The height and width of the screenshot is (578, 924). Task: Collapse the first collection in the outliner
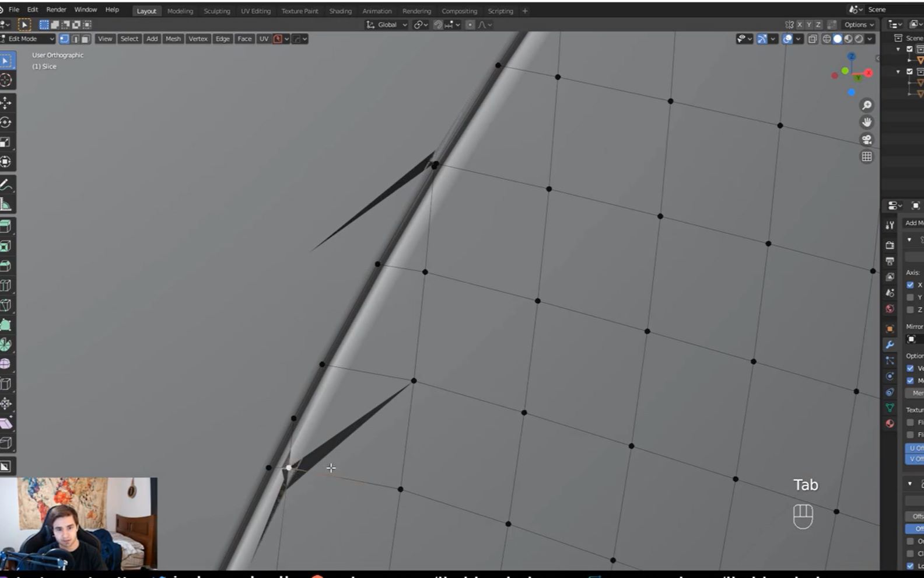tap(898, 50)
